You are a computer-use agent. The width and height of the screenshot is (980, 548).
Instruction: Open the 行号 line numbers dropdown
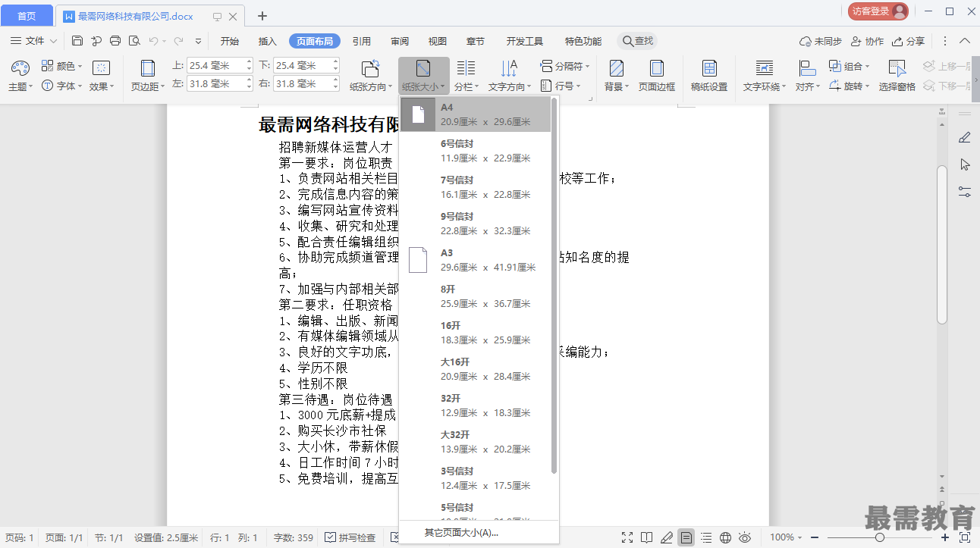(x=560, y=86)
